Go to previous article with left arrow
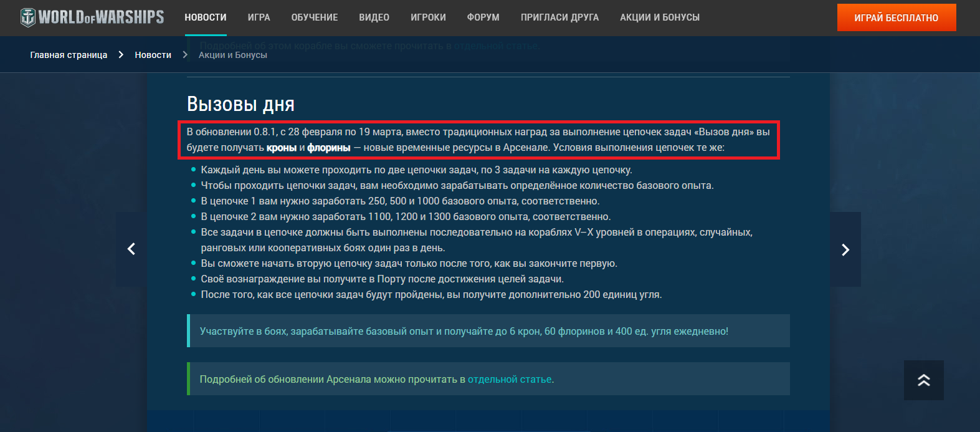980x432 pixels. (131, 249)
